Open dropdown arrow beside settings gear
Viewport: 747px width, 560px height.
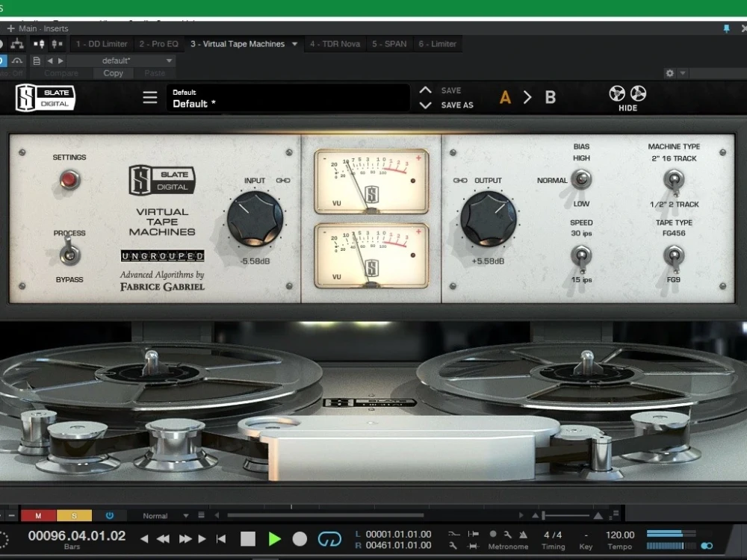pyautogui.click(x=683, y=73)
